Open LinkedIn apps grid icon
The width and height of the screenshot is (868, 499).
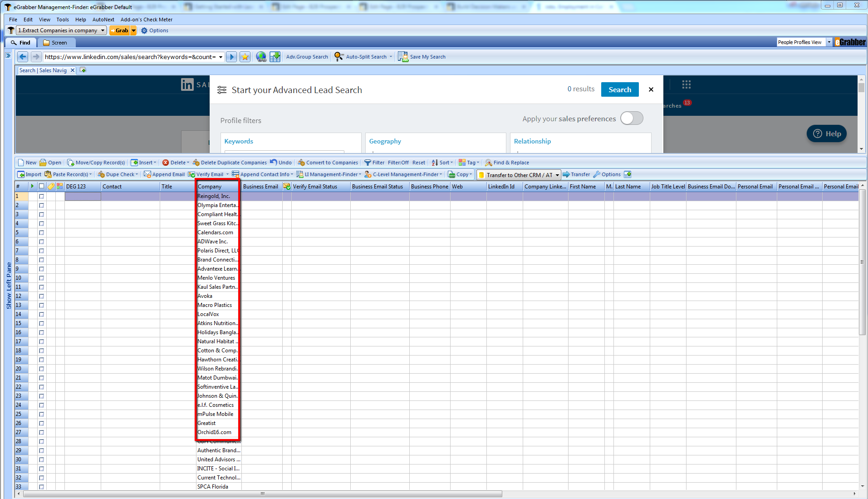686,84
